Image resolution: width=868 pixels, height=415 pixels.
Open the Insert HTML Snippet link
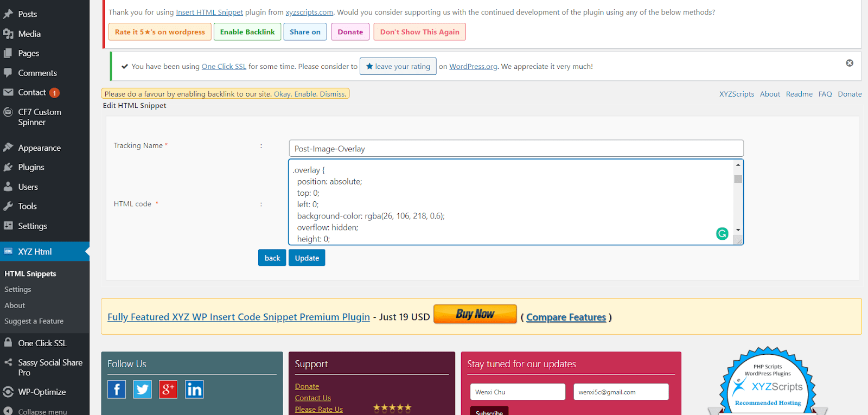209,12
